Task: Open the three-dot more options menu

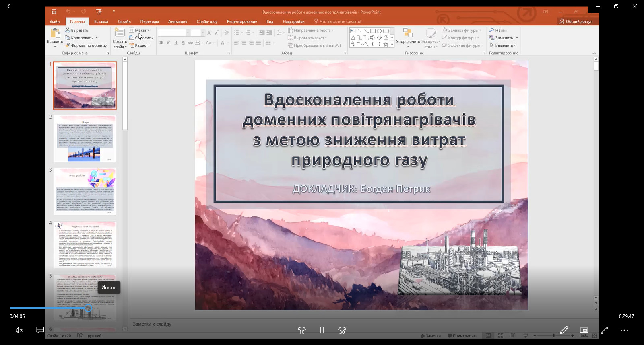Action: coord(624,330)
